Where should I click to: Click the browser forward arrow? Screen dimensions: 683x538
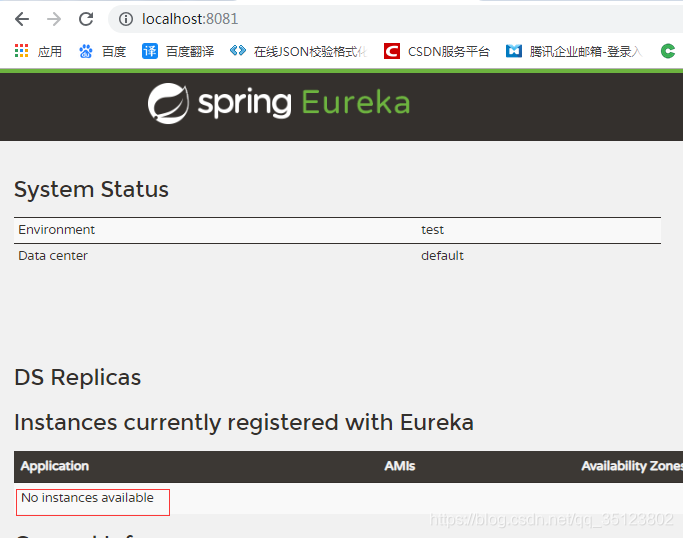coord(54,19)
